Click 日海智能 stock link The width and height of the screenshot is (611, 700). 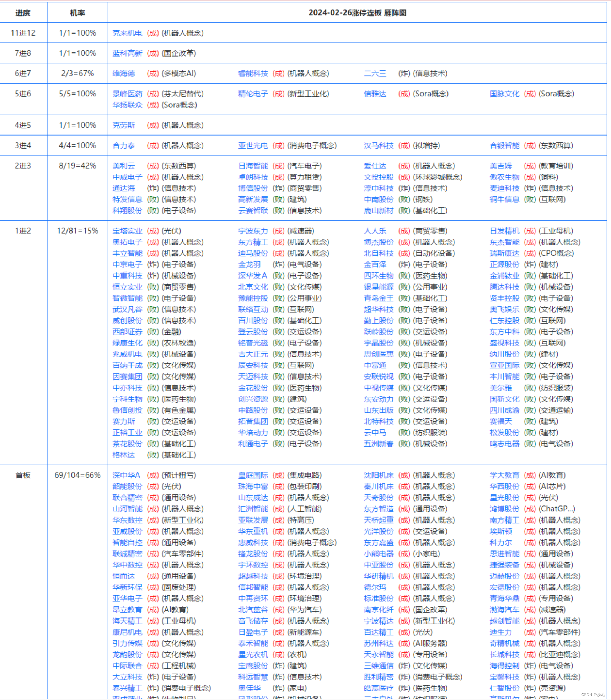[x=253, y=166]
